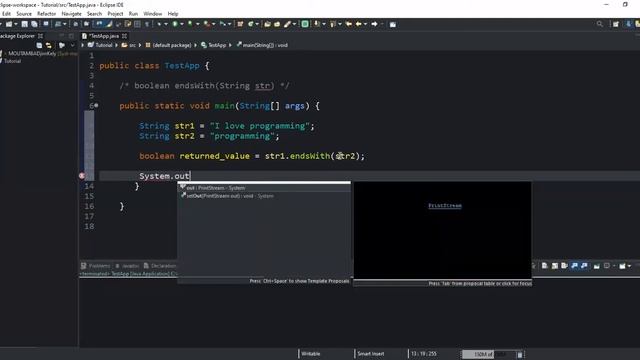Toggle Show Console on Standard Out change
This screenshot has height=360, width=640.
(574, 266)
